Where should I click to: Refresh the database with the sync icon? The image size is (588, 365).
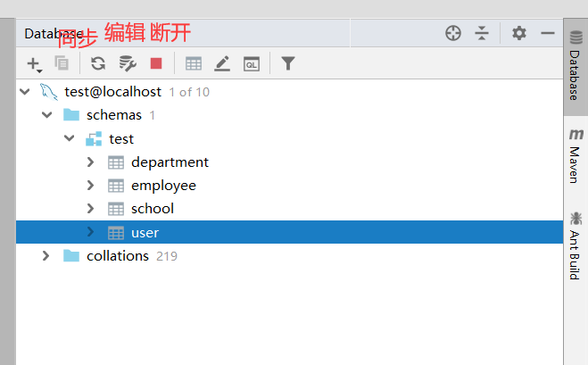[x=98, y=63]
